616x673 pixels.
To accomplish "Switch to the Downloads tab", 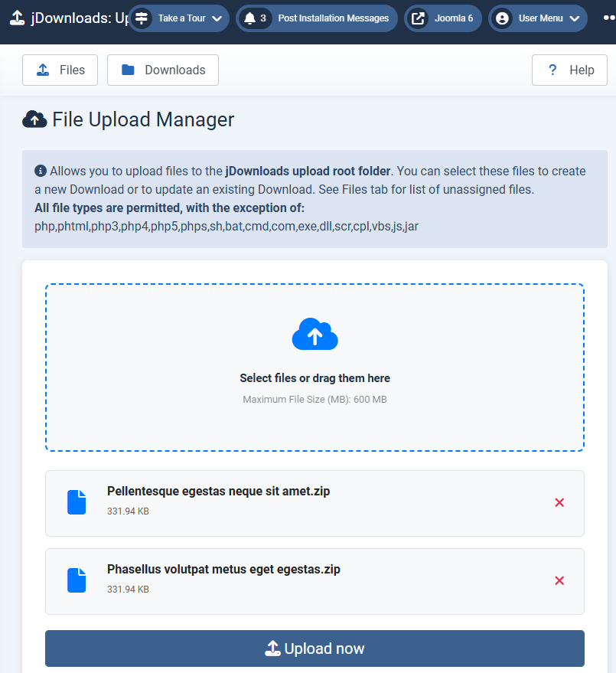I will coord(163,70).
